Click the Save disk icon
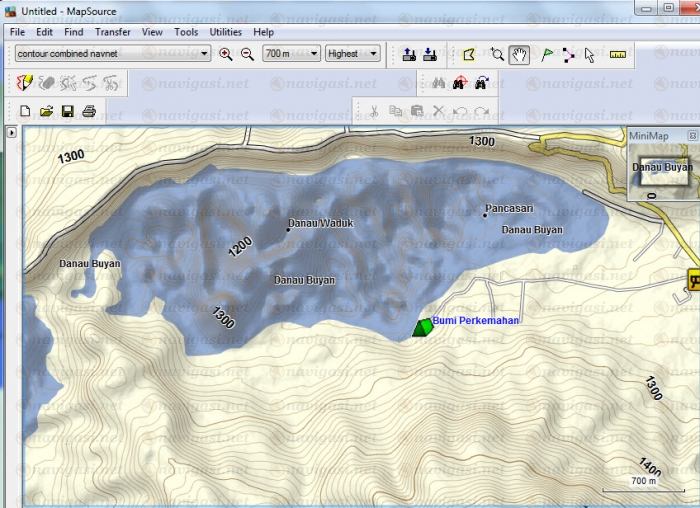 point(68,111)
